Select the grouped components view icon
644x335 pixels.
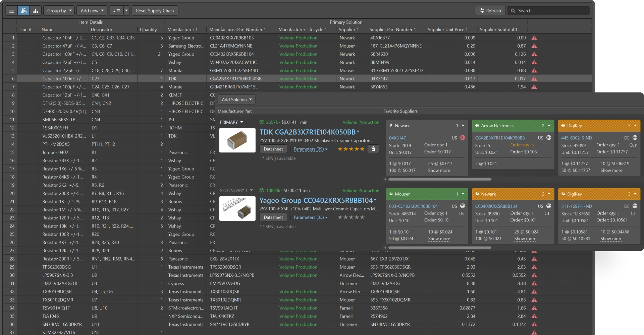(x=24, y=11)
